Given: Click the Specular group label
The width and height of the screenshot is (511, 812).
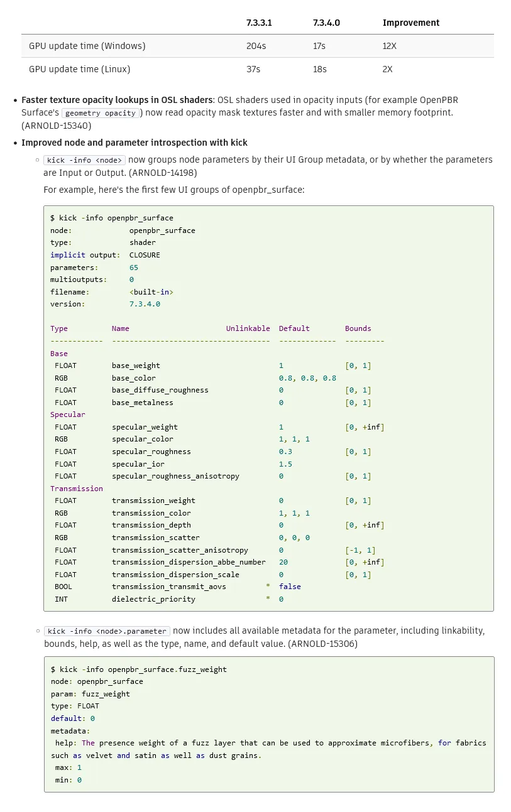Looking at the screenshot, I should tap(68, 414).
